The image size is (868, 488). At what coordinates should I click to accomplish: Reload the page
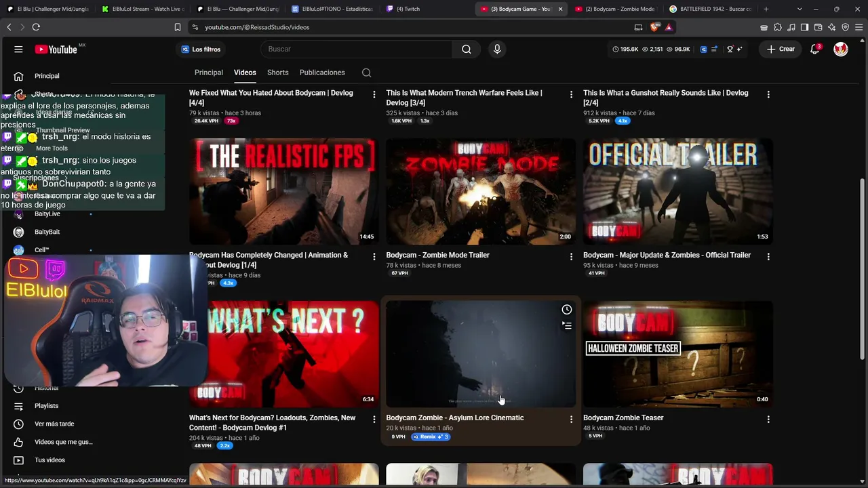(36, 27)
